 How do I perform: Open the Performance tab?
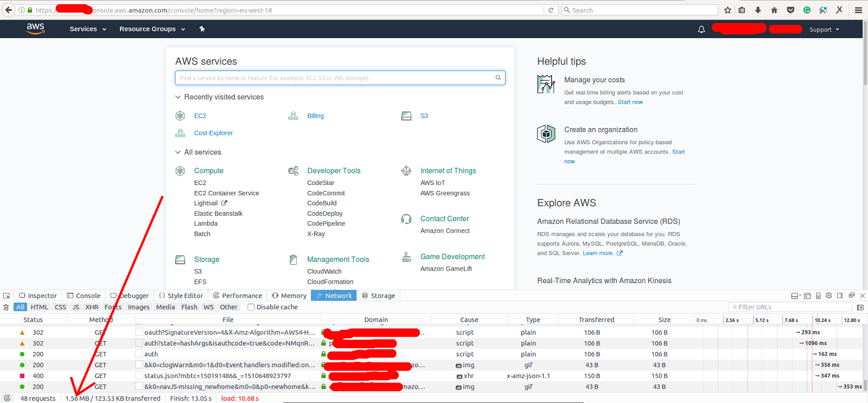[238, 296]
